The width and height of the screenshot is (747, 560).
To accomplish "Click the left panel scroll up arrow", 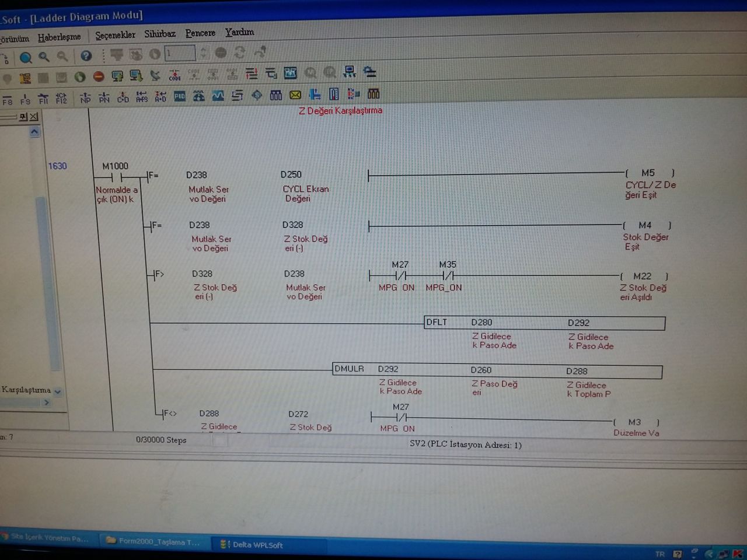I will click(x=34, y=132).
